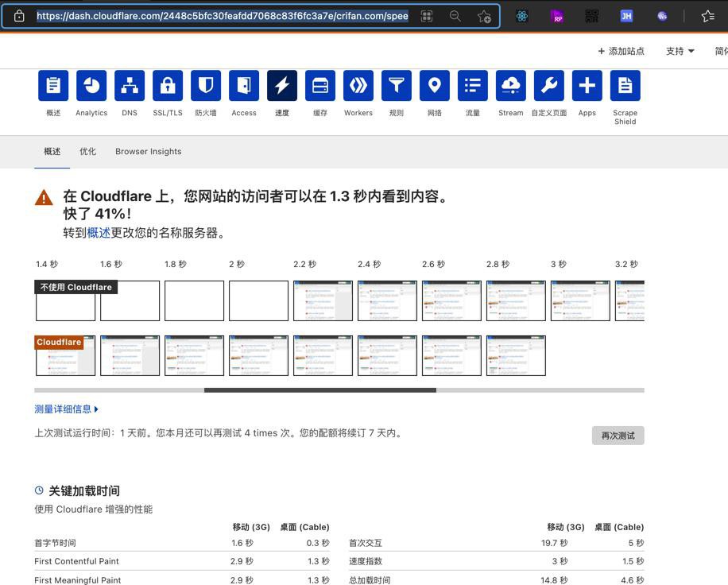This screenshot has height=585, width=728.
Task: Switch to the 优化 sub-tab
Action: tap(87, 151)
